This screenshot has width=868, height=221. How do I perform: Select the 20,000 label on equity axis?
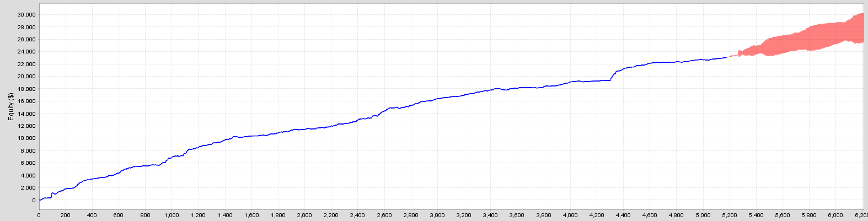click(x=27, y=77)
